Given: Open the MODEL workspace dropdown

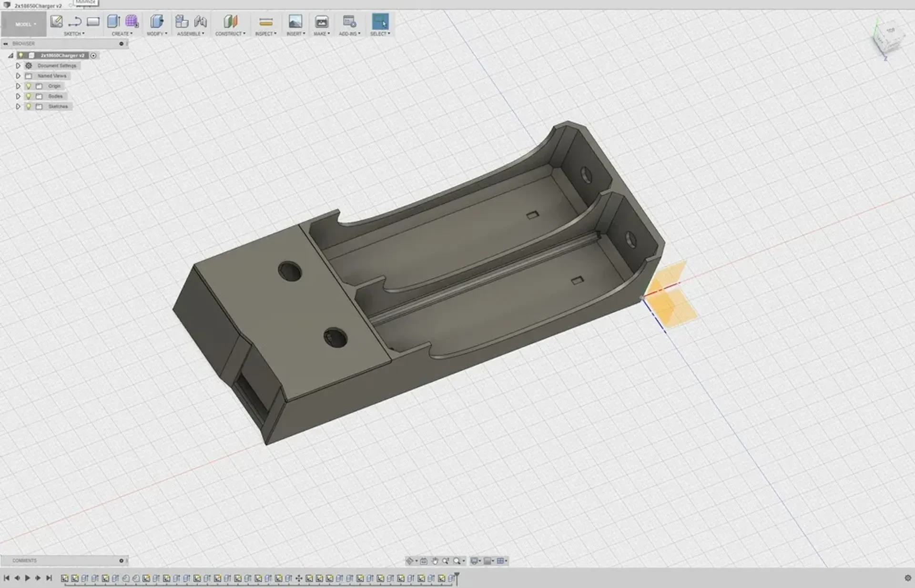Looking at the screenshot, I should point(24,24).
